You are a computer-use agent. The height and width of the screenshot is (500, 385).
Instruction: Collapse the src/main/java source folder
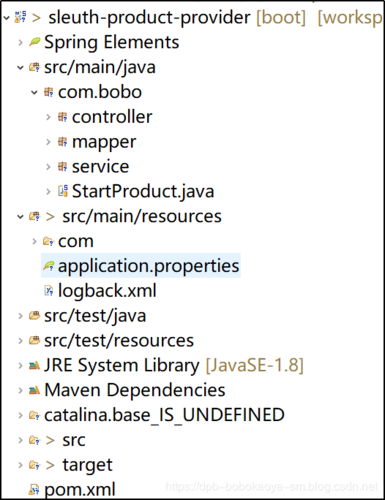pyautogui.click(x=20, y=68)
